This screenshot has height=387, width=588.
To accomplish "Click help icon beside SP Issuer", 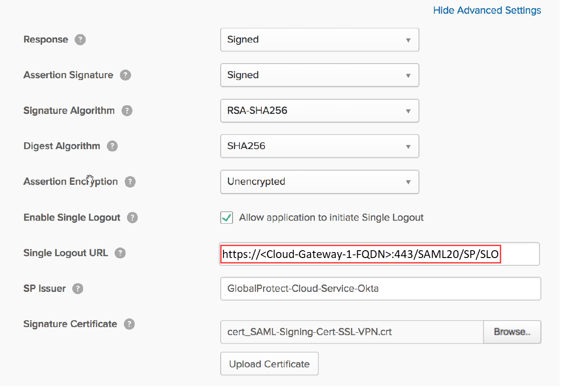I will tap(78, 289).
